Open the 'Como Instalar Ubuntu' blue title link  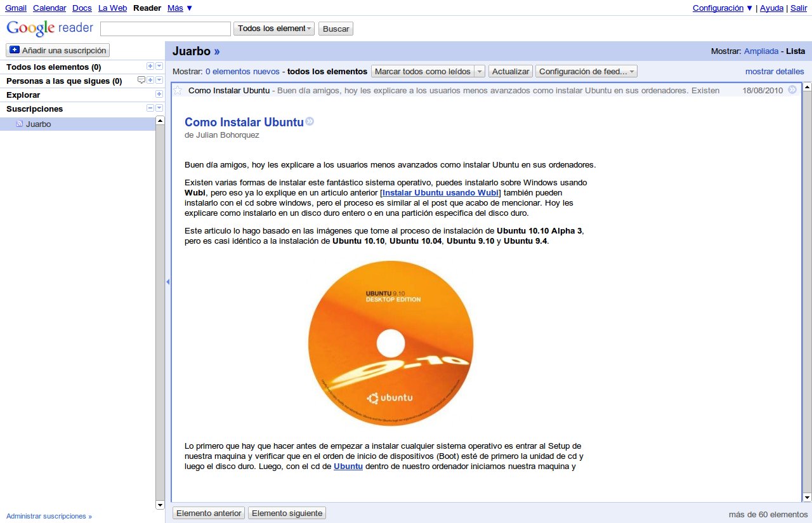coord(244,122)
